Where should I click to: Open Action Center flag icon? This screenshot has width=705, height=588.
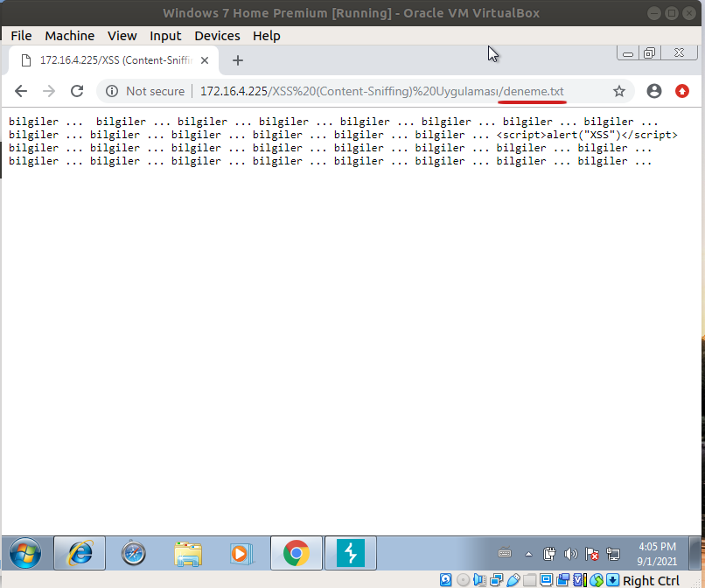591,553
